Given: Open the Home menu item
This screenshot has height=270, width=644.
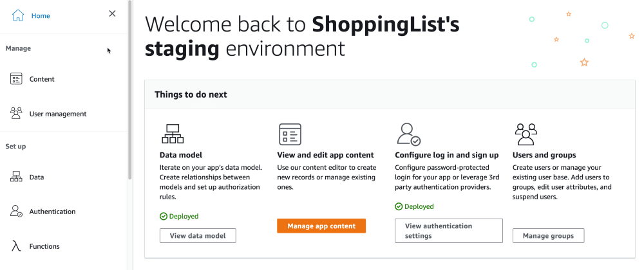Looking at the screenshot, I should click(41, 16).
